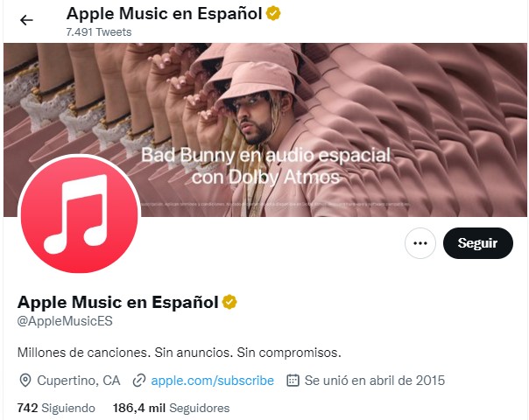Click the red Apple Music profile picture
The width and height of the screenshot is (529, 420).
point(80,214)
